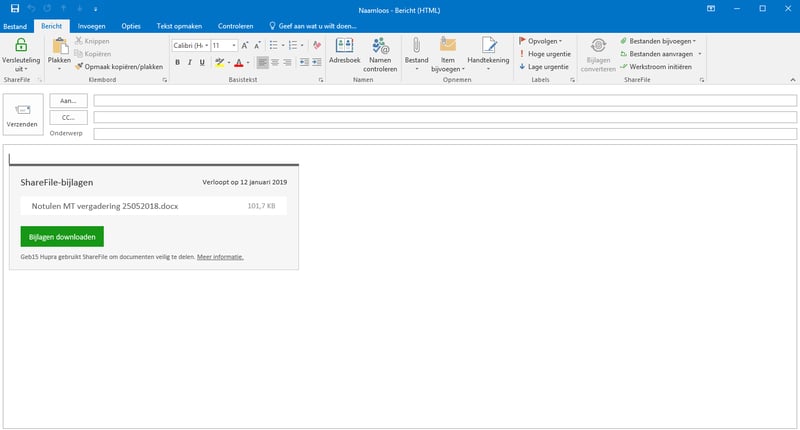
Task: Customize the quick access toolbar dropdown
Action: click(95, 9)
